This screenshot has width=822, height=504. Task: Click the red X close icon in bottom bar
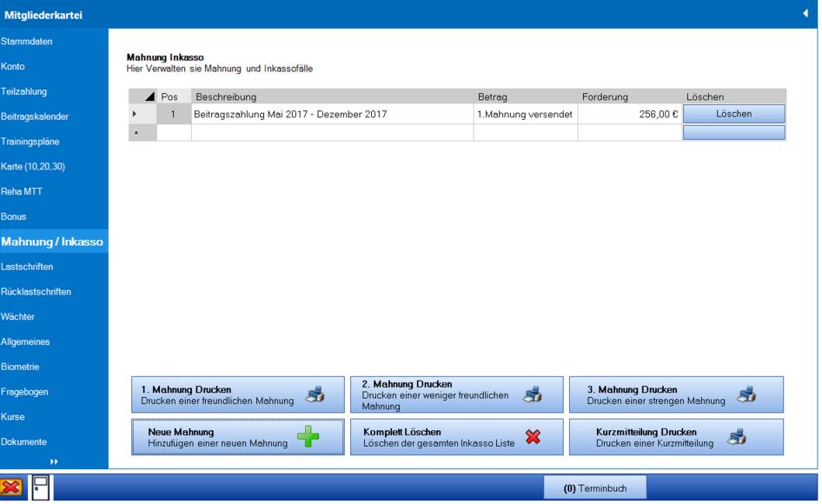(12, 488)
